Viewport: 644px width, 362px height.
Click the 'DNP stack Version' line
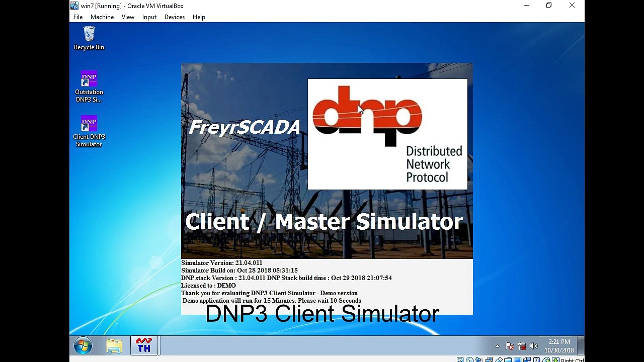tap(286, 278)
